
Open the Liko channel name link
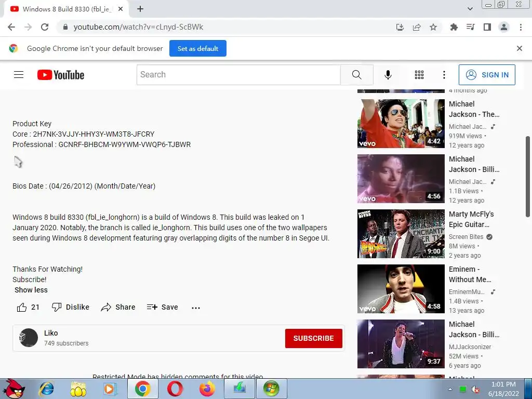[51, 333]
